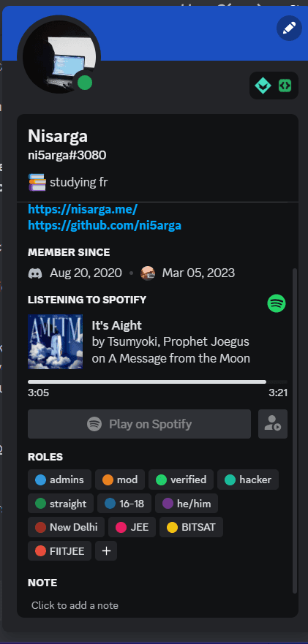Open the https://nisarga.me/ link
Viewport: 308px width, 644px height.
coord(82,210)
